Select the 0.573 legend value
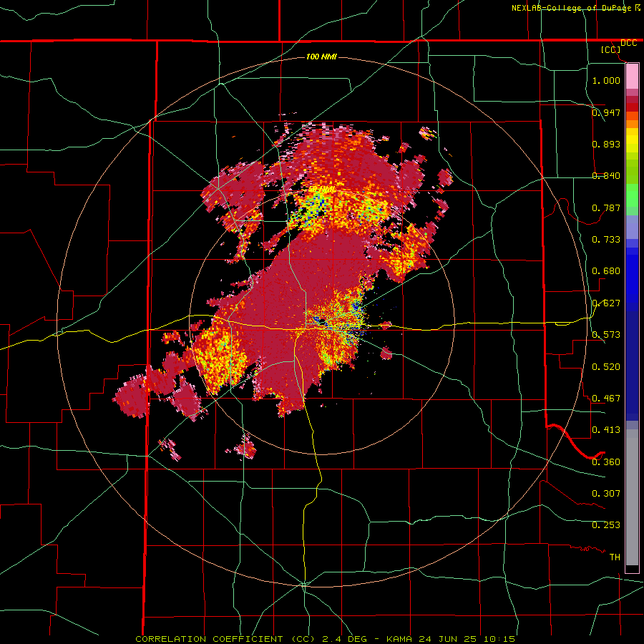This screenshot has width=644, height=644. [606, 335]
